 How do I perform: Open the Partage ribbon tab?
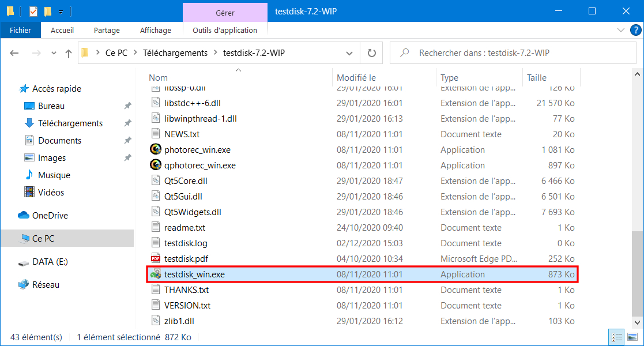(107, 30)
